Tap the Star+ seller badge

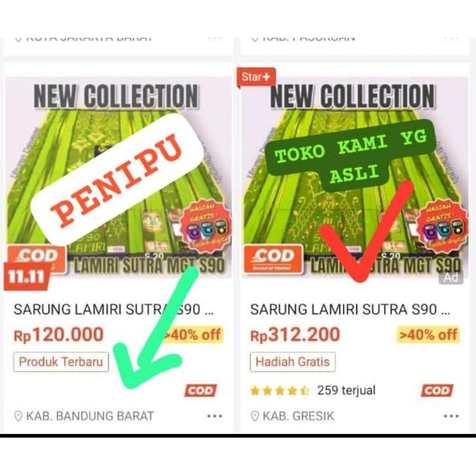point(256,77)
